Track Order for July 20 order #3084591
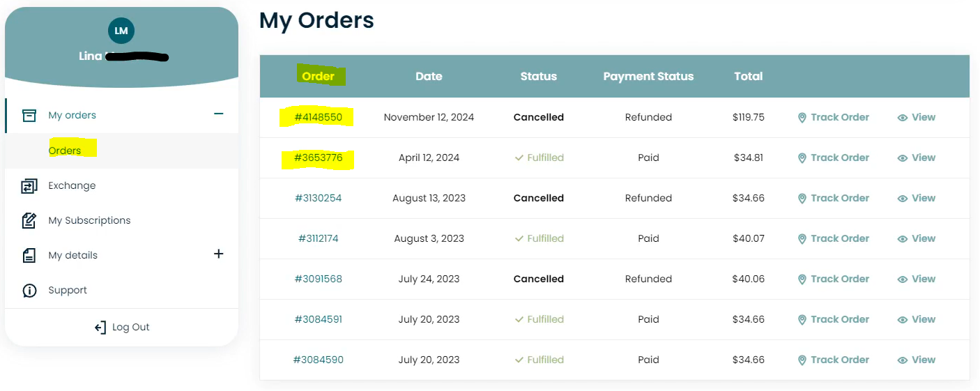This screenshot has height=391, width=980. (x=834, y=319)
